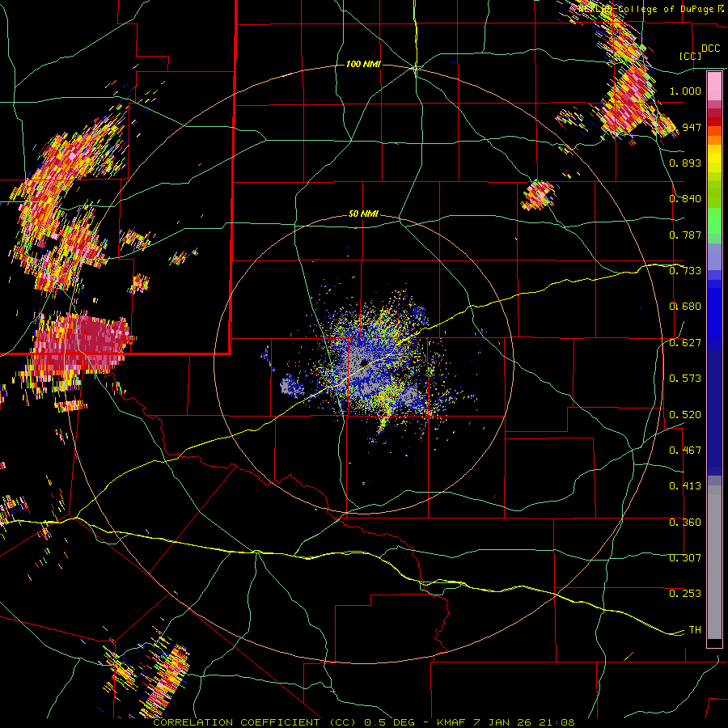Screen dimensions: 728x728
Task: Pick the dark red band in the color scale
Action: 714,121
